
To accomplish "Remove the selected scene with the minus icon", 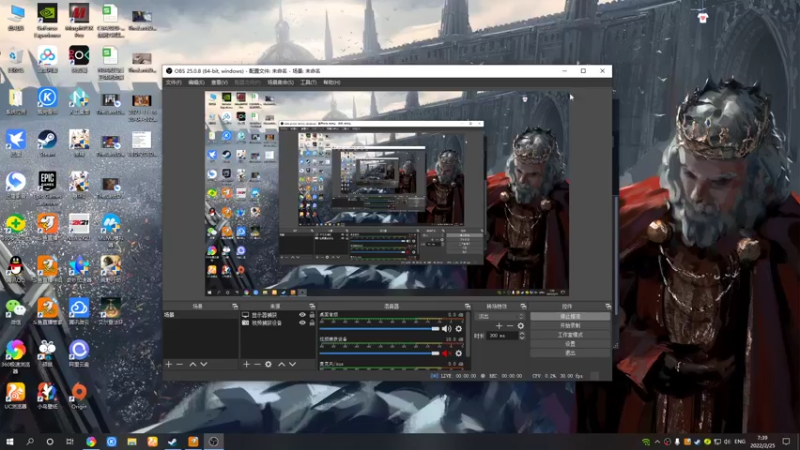I will [180, 364].
